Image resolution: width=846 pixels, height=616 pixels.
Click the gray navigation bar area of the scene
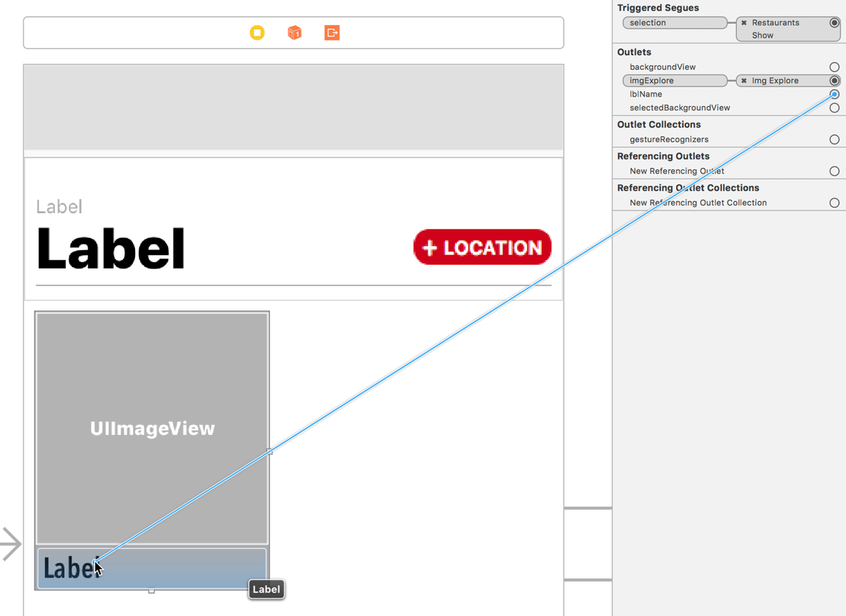(293, 107)
